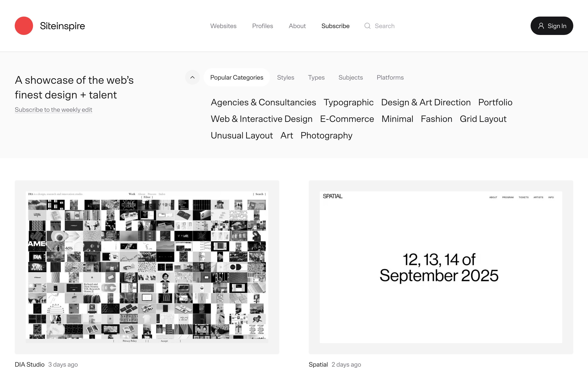The width and height of the screenshot is (588, 368).
Task: Open Subscribe to the weekly edit link
Action: pos(54,109)
